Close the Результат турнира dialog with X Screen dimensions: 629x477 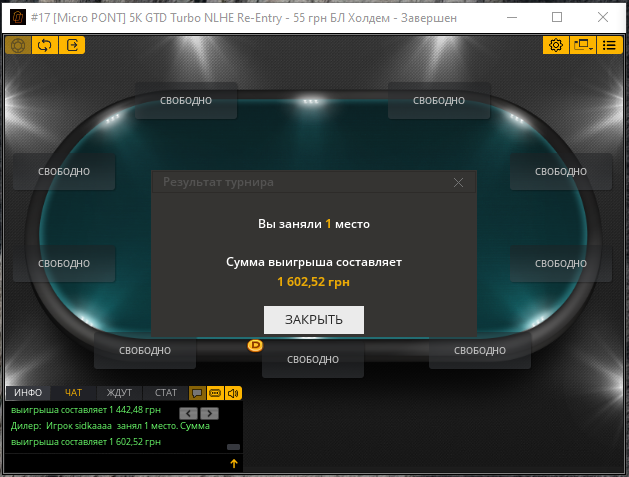point(458,183)
